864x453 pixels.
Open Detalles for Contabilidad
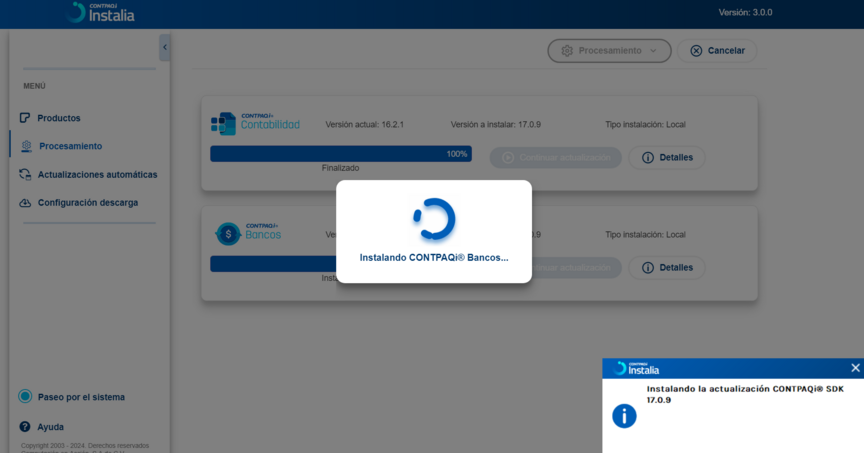(x=667, y=158)
